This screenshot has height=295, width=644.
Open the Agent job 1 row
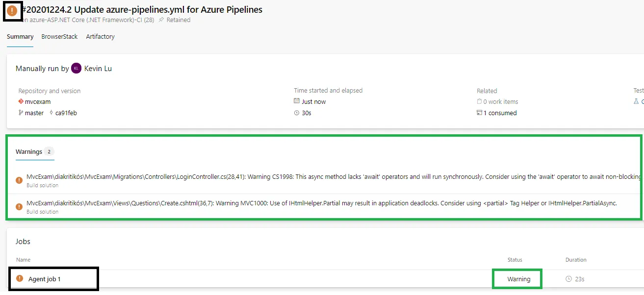[45, 279]
